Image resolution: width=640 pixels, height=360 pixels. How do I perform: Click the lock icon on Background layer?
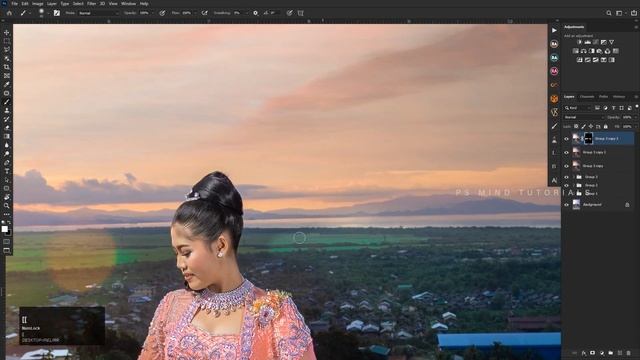click(x=627, y=204)
